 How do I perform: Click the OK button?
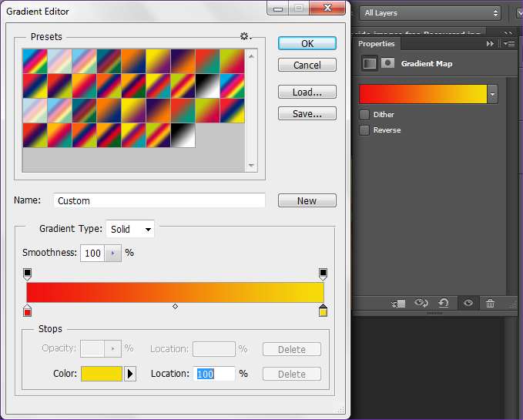point(307,43)
